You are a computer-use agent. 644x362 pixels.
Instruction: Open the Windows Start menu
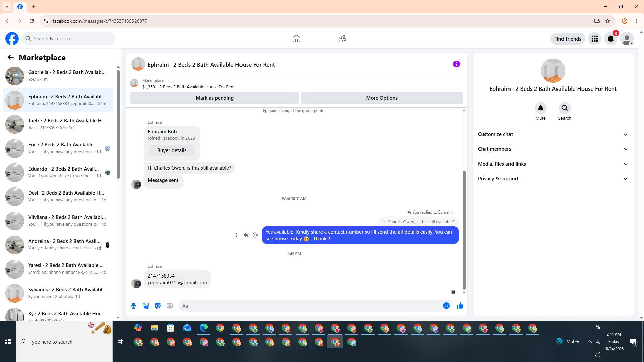click(x=8, y=342)
